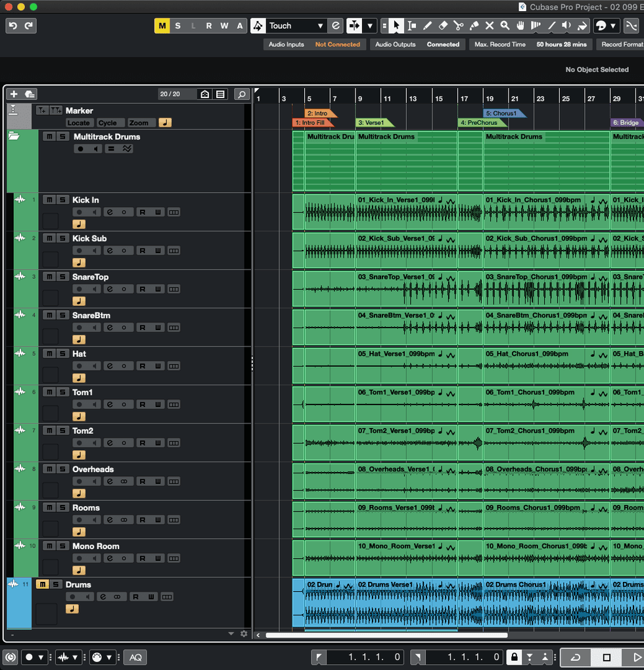Undo the last action
The image size is (644, 670).
tap(13, 26)
